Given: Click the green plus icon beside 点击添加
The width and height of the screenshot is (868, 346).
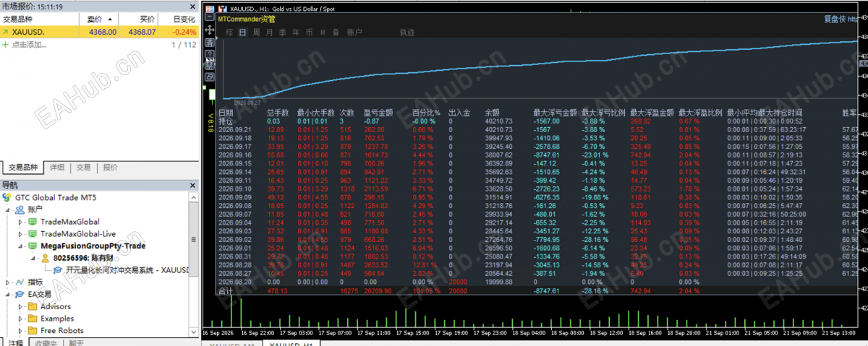Looking at the screenshot, I should tap(6, 45).
